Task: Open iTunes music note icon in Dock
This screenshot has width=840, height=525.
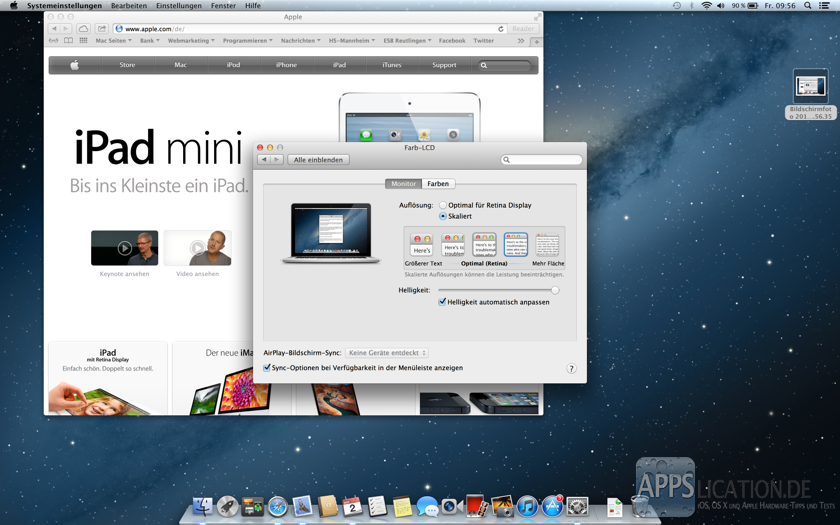Action: pyautogui.click(x=527, y=506)
